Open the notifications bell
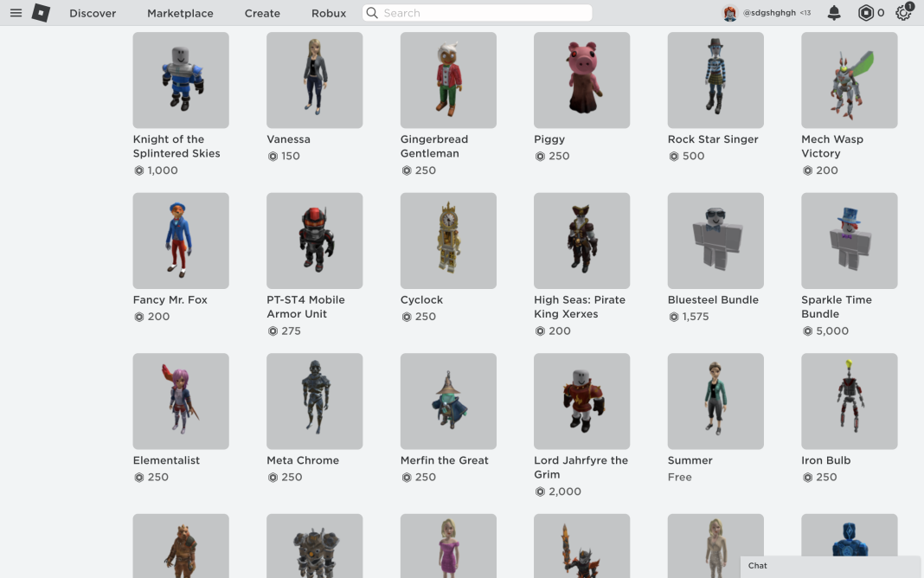The width and height of the screenshot is (924, 578). [834, 12]
